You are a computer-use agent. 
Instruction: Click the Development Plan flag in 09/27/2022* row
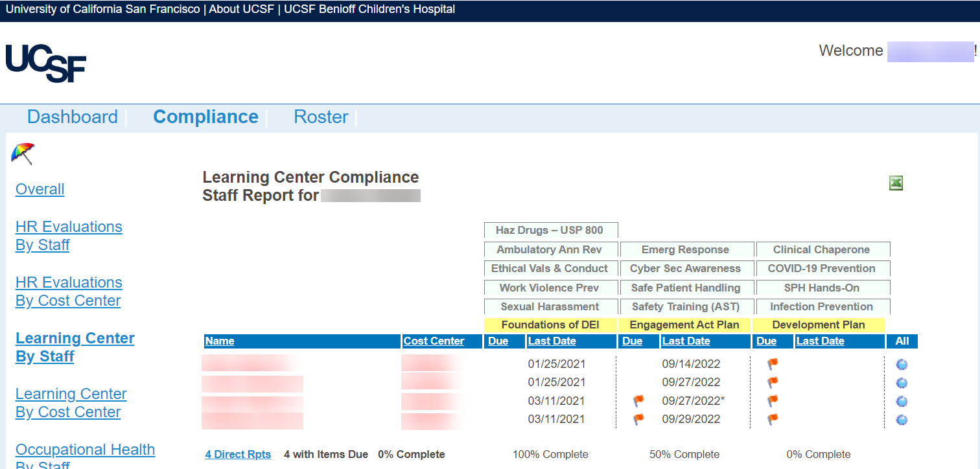tap(773, 401)
